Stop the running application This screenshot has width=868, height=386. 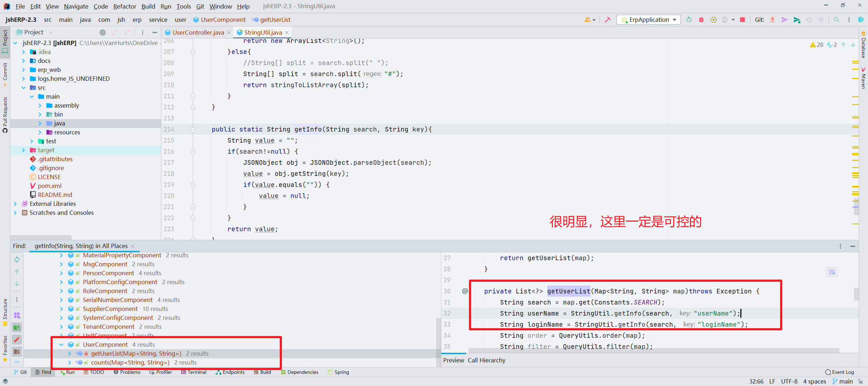pyautogui.click(x=742, y=20)
